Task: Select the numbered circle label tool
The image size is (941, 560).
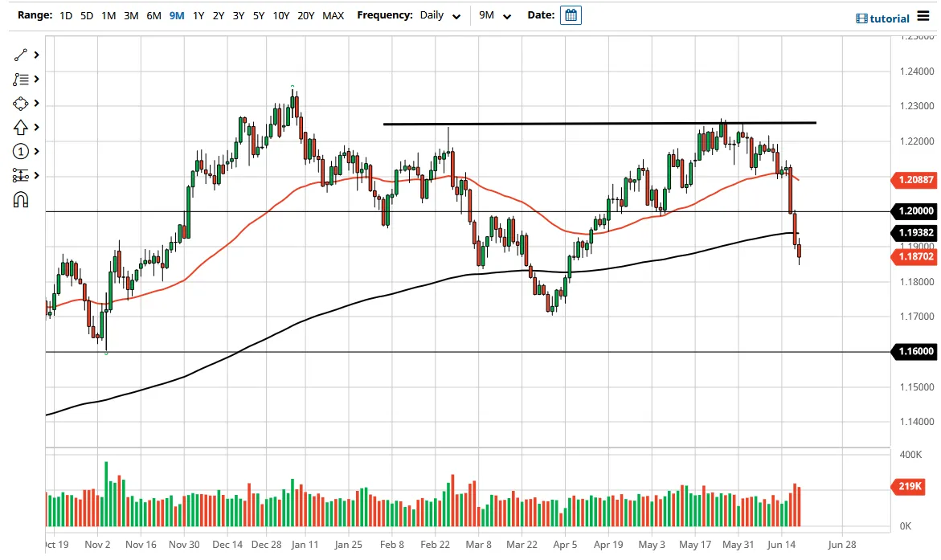Action: tap(20, 151)
